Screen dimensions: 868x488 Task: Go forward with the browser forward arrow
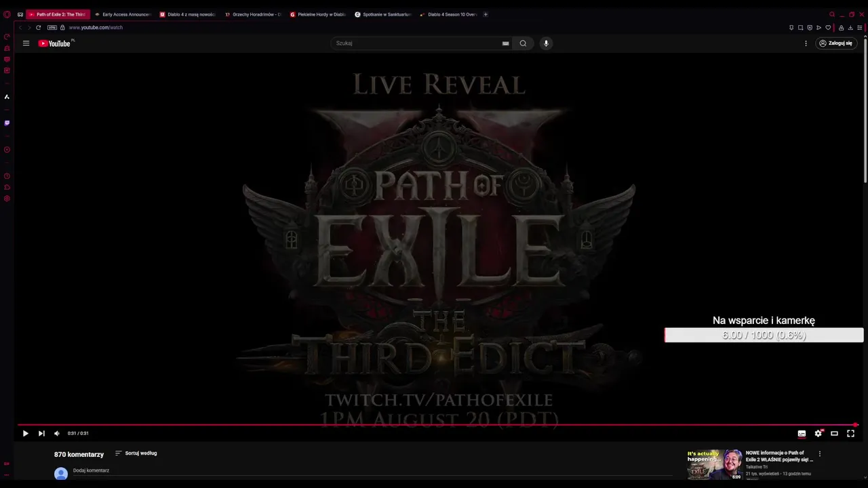pos(29,28)
